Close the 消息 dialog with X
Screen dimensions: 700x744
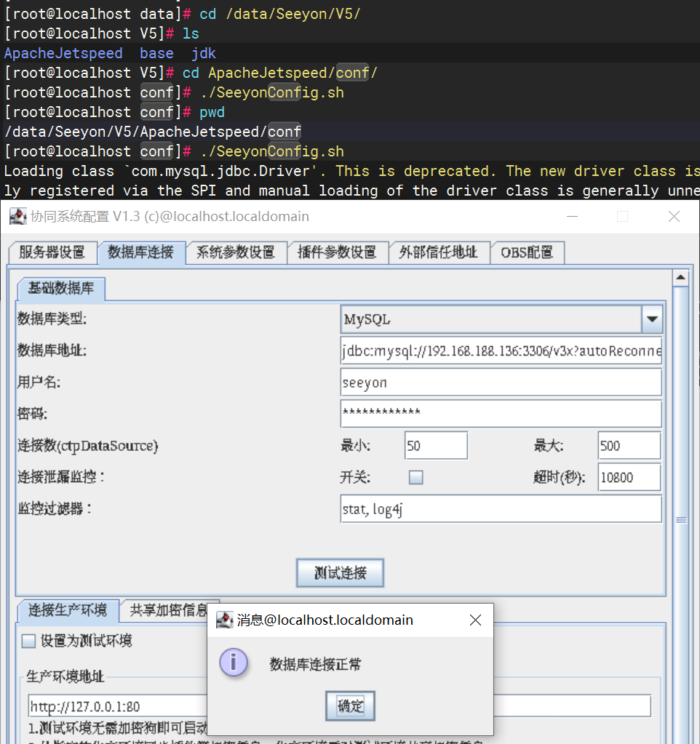[x=475, y=620]
